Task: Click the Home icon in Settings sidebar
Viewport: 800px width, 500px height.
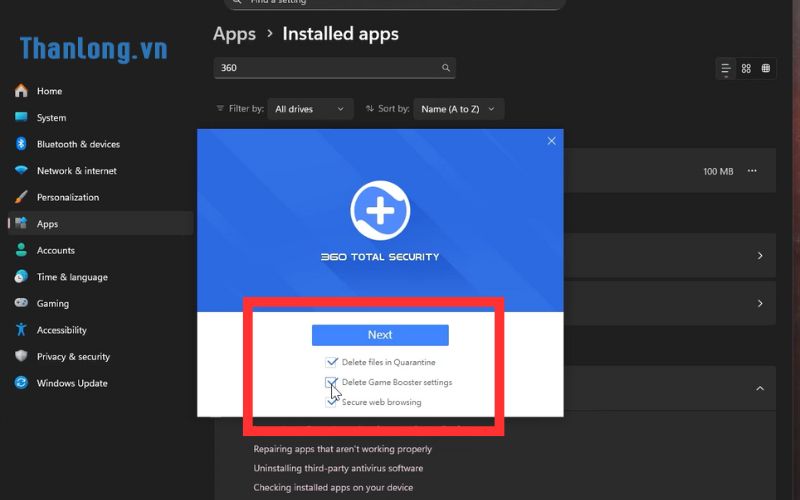Action: [21, 91]
